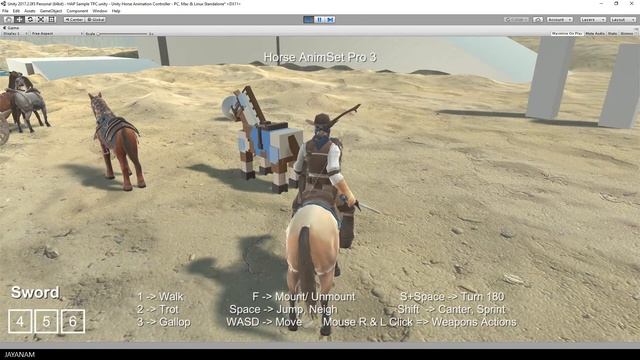The image size is (640, 360).
Task: Open the Account dropdown
Action: click(x=560, y=19)
